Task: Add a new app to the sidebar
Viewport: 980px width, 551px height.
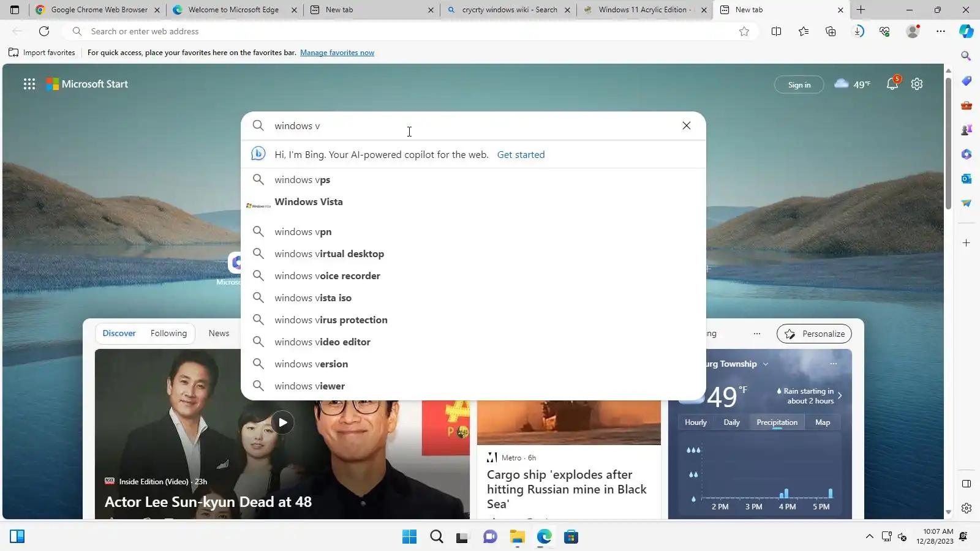Action: pyautogui.click(x=967, y=243)
